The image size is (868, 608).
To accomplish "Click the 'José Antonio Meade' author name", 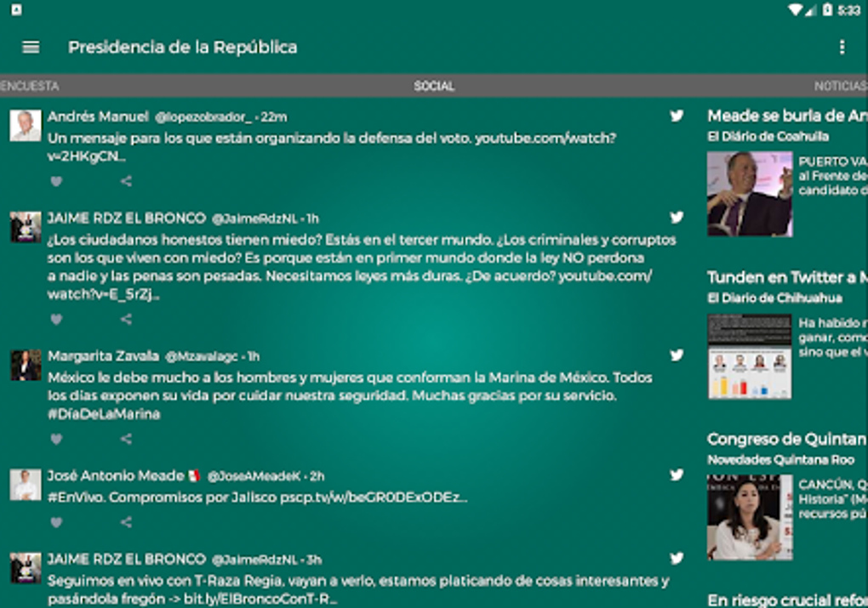I will [x=116, y=476].
